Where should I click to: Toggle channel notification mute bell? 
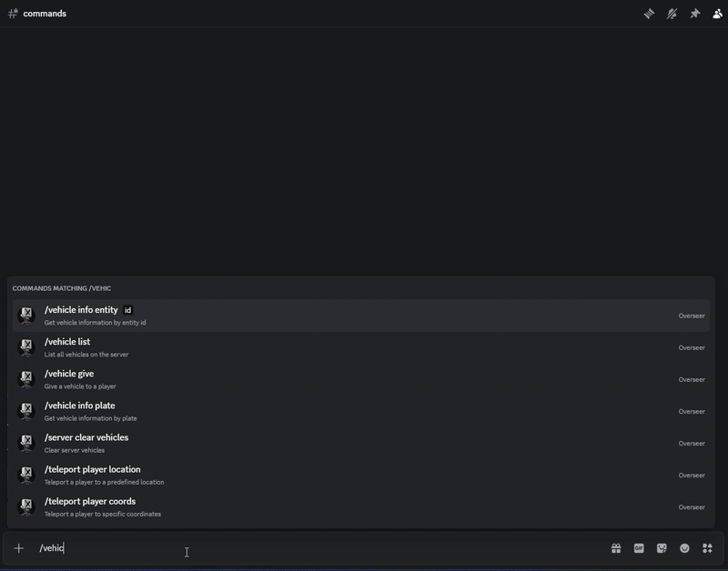pos(672,14)
